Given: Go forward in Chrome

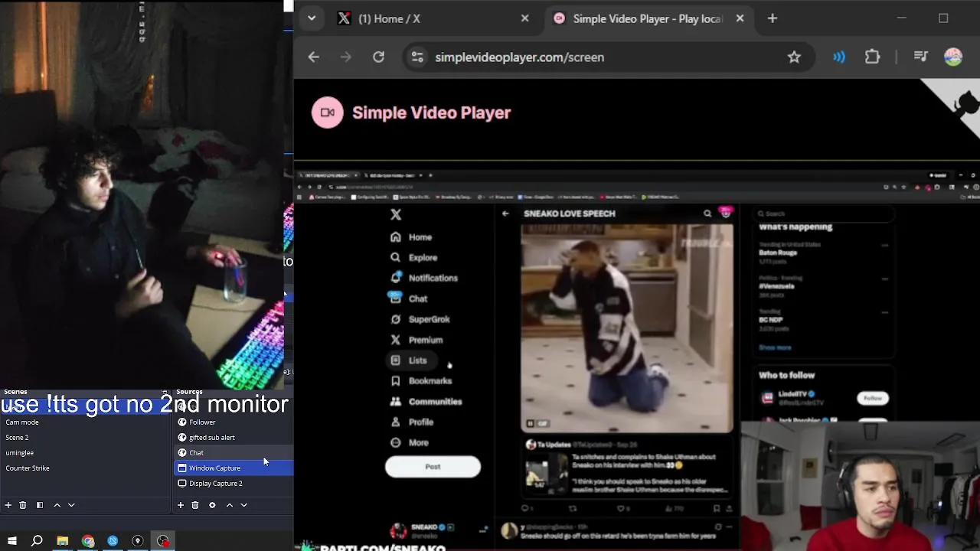Looking at the screenshot, I should pyautogui.click(x=346, y=57).
